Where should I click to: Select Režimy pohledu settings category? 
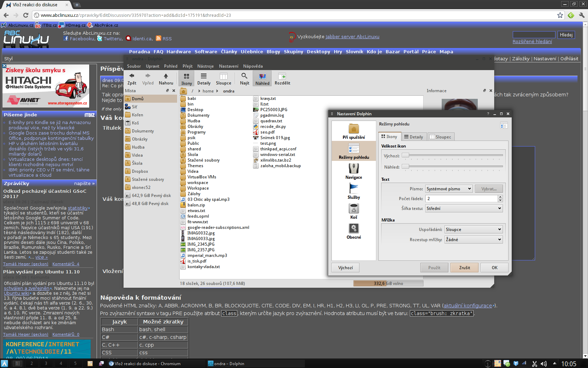(353, 151)
